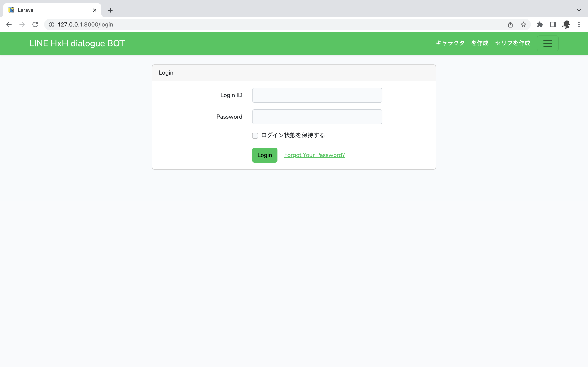Click the site information icon in address bar
The image size is (588, 367).
coord(51,24)
